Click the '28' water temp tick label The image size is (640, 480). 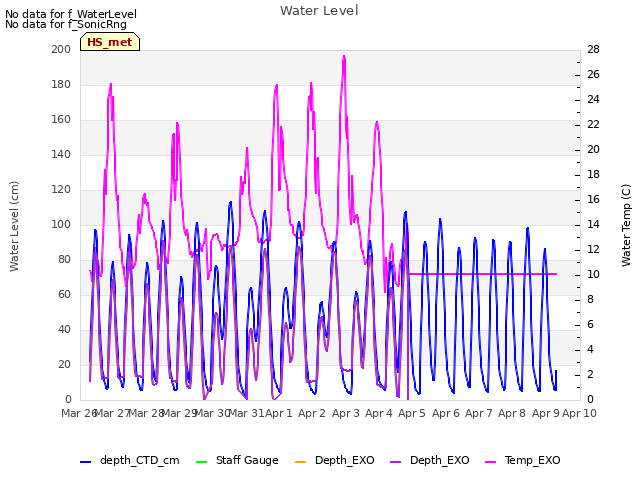tap(593, 49)
